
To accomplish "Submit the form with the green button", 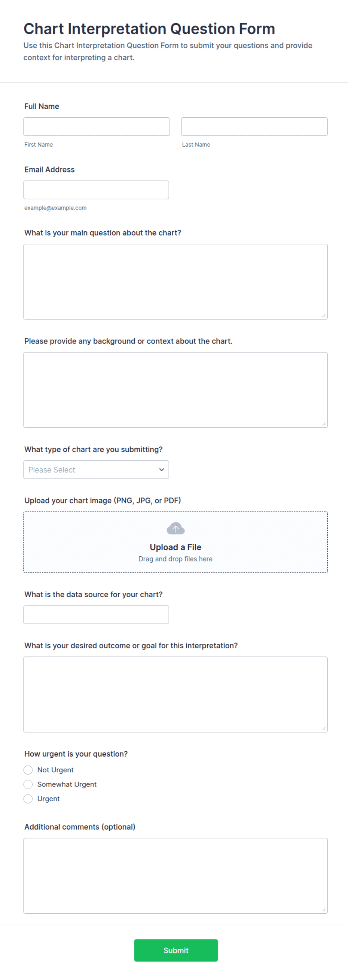I will [x=176, y=950].
